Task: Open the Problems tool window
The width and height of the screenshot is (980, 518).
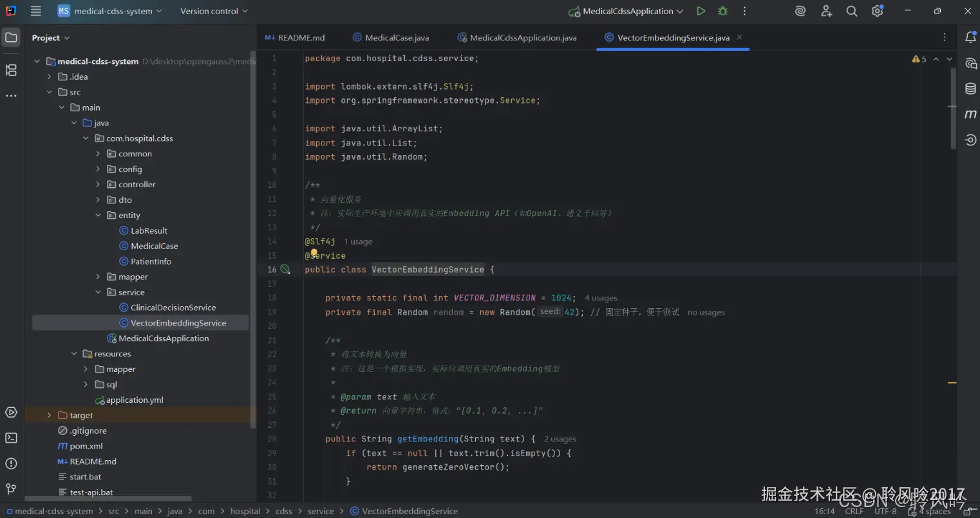Action: 11,464
